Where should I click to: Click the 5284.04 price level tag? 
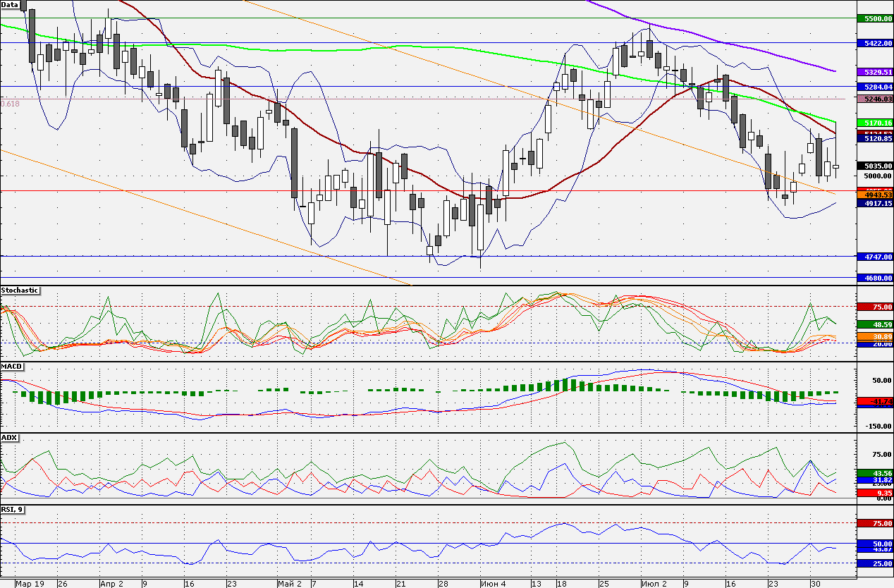[874, 87]
